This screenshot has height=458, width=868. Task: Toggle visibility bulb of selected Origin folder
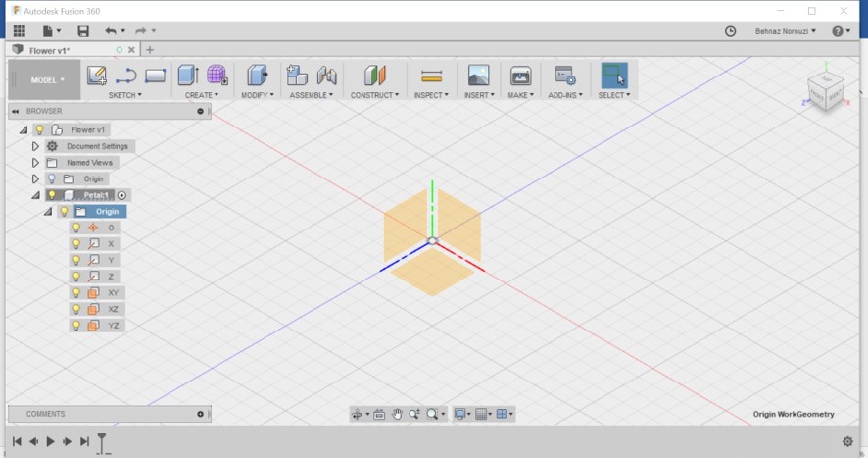point(64,211)
